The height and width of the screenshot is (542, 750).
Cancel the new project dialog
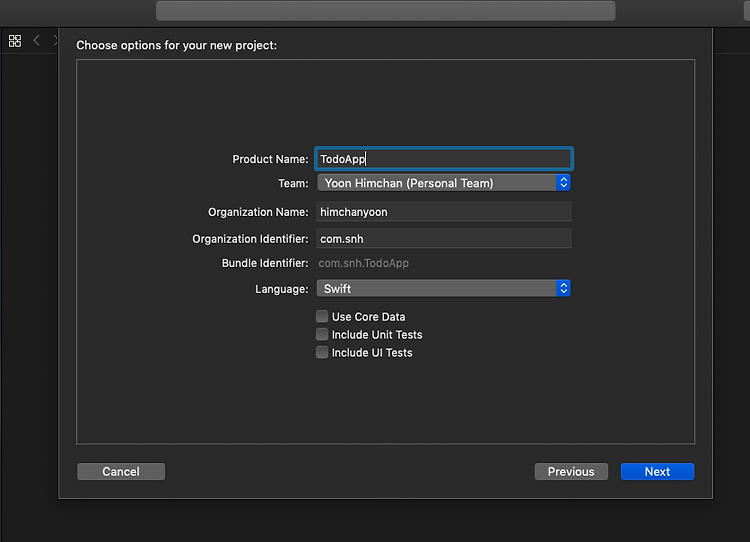121,472
